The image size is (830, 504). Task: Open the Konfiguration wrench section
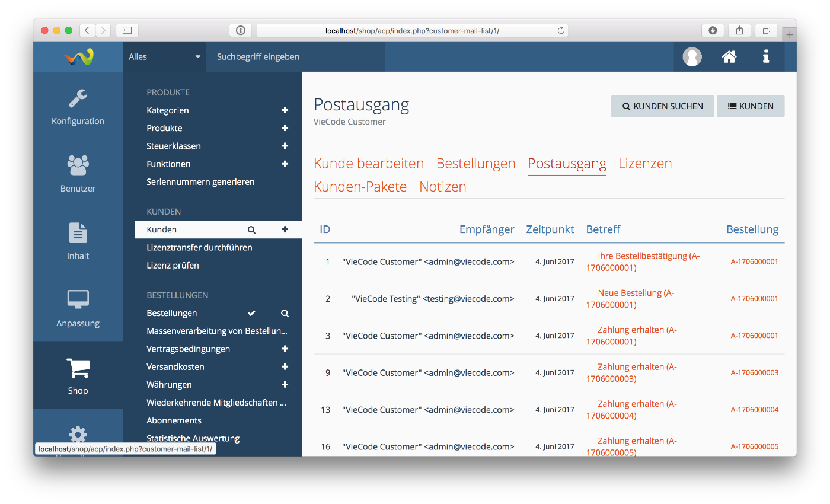point(78,107)
